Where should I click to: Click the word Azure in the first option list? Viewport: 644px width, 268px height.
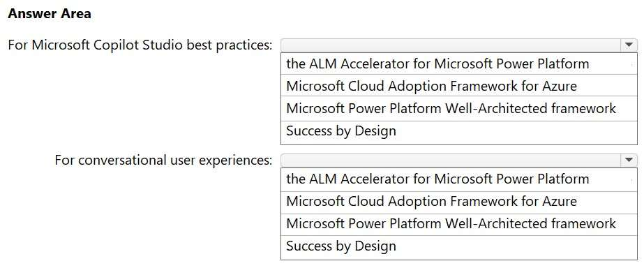(x=557, y=86)
